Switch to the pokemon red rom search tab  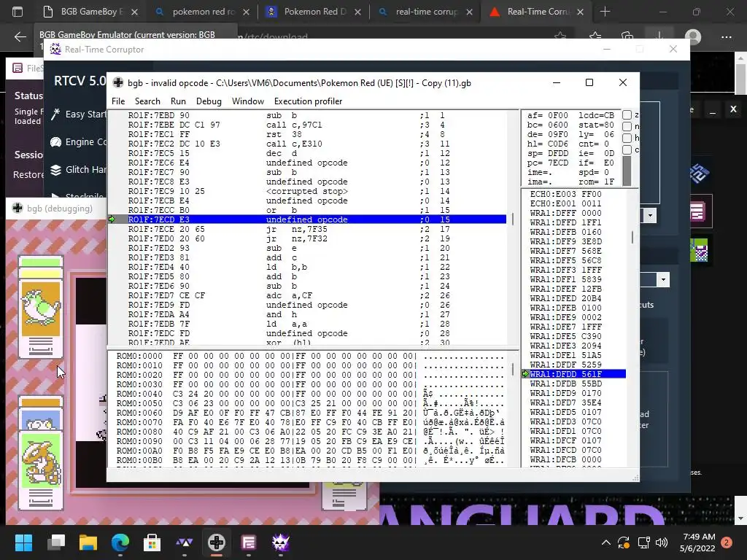[x=202, y=12]
